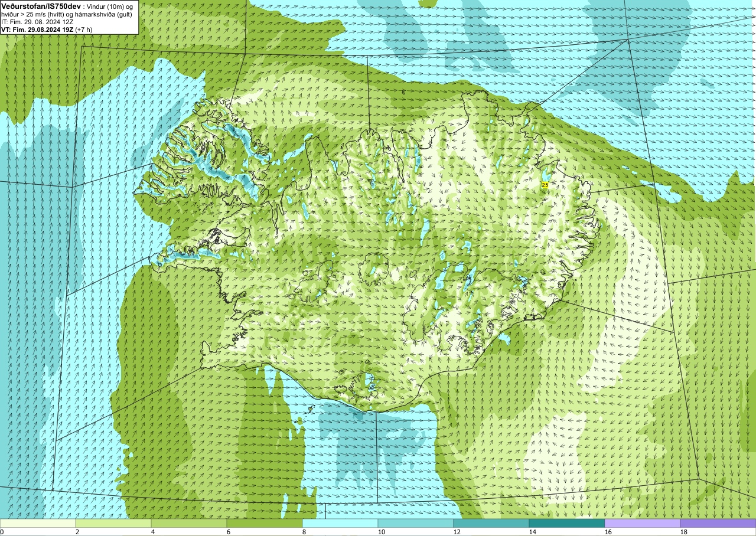The width and height of the screenshot is (756, 536).
Task: Pick the teal 12–14 m/s legend swatch
Action: pos(491,523)
